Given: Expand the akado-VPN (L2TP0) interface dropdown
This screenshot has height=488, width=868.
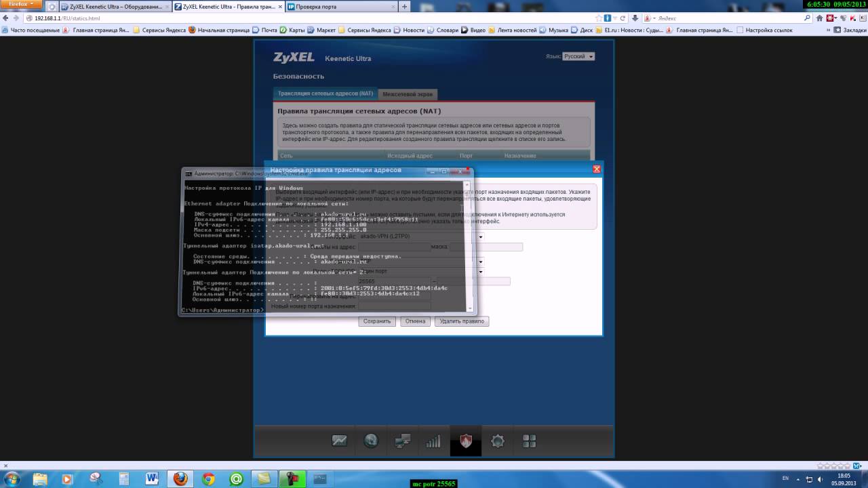Looking at the screenshot, I should point(481,237).
